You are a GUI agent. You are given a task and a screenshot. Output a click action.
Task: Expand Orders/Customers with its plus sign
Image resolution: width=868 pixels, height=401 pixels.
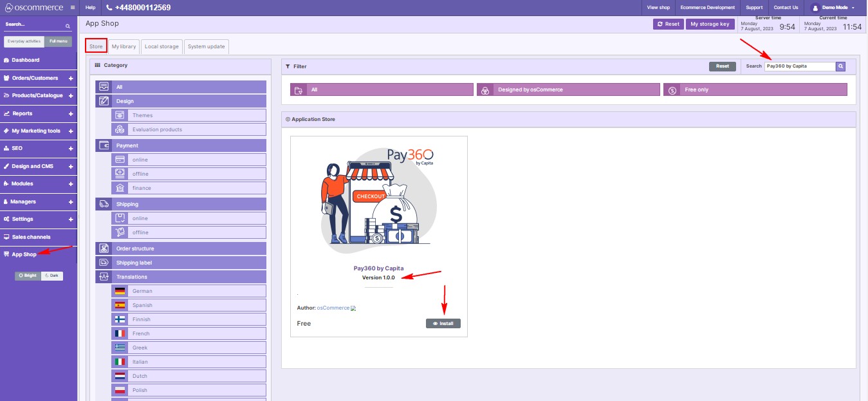coord(71,78)
